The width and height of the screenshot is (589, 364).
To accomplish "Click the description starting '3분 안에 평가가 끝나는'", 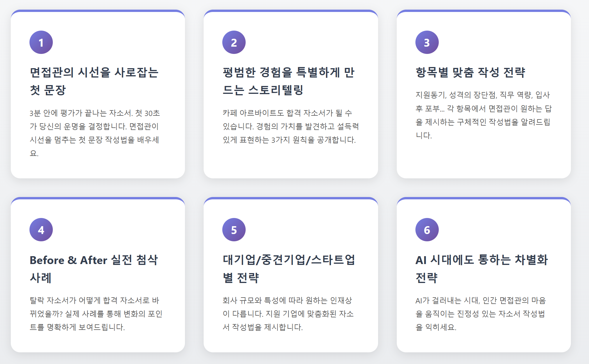I will tap(95, 133).
